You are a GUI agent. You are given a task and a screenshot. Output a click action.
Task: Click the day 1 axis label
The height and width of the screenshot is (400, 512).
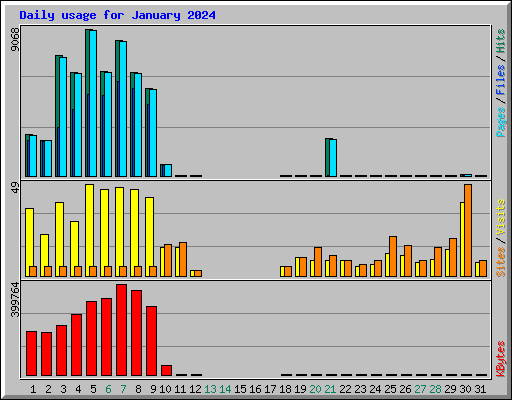click(x=33, y=389)
